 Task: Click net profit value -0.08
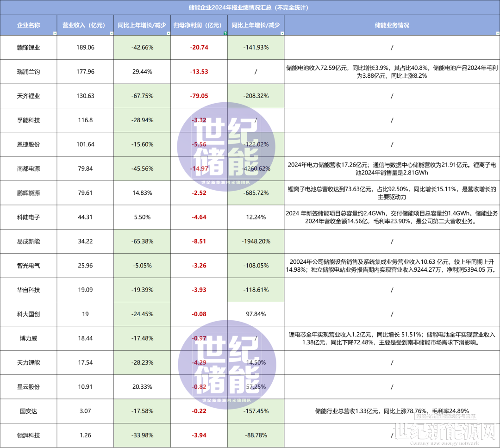(x=199, y=314)
